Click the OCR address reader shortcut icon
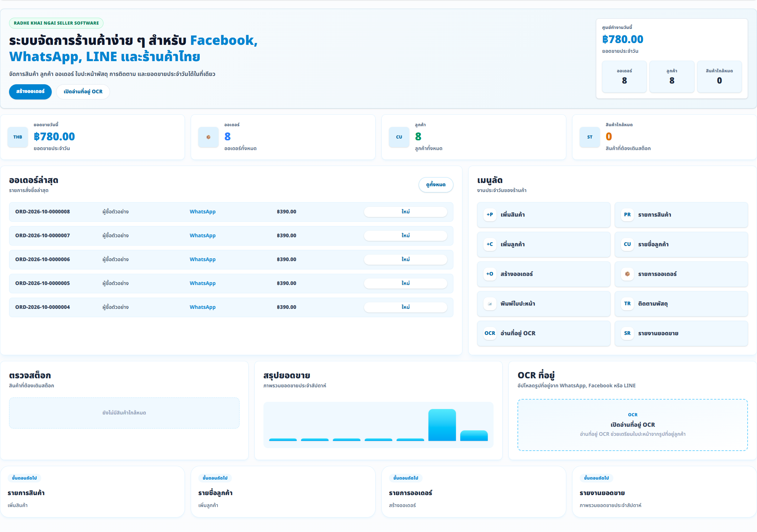Image resolution: width=757 pixels, height=532 pixels. pyautogui.click(x=490, y=333)
